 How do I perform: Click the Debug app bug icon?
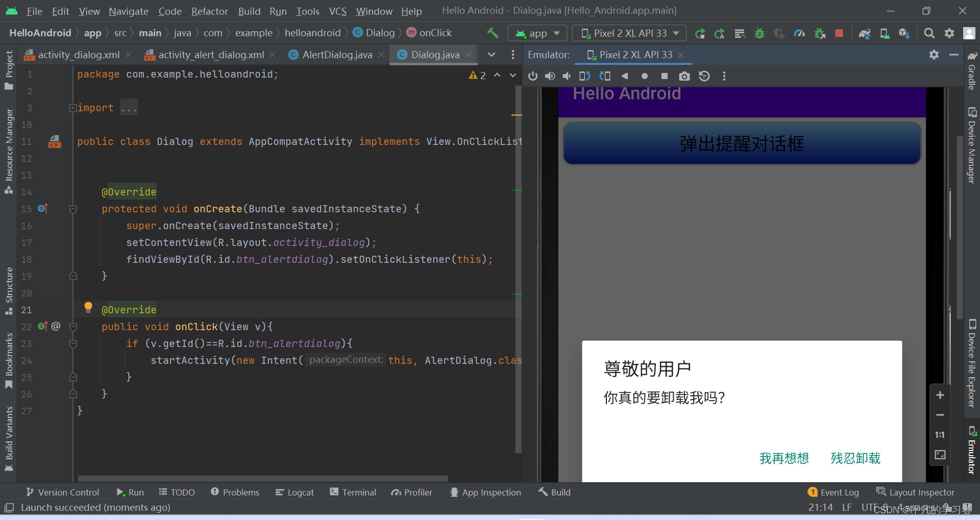[759, 33]
